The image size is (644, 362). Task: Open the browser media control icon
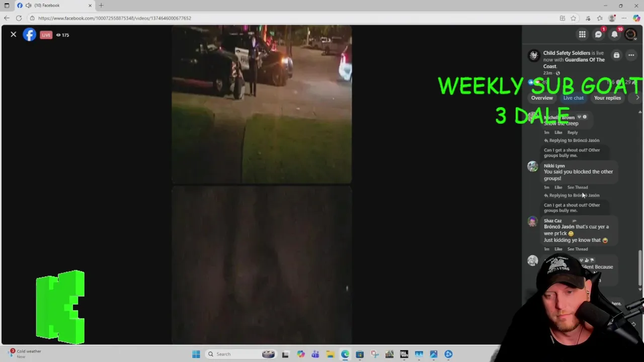coord(588,18)
